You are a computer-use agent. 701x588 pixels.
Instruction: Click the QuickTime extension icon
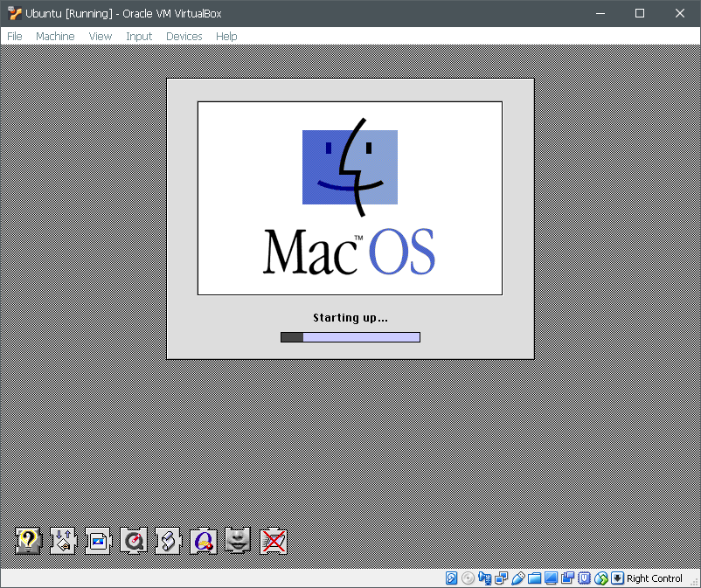coord(132,542)
